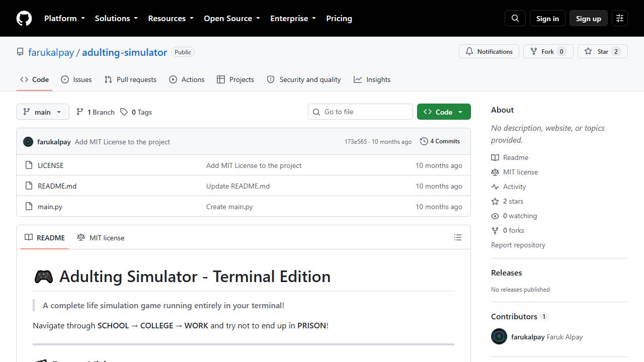Screen dimensions: 644x362
Task: Expand the Platform menu
Action: [x=64, y=18]
